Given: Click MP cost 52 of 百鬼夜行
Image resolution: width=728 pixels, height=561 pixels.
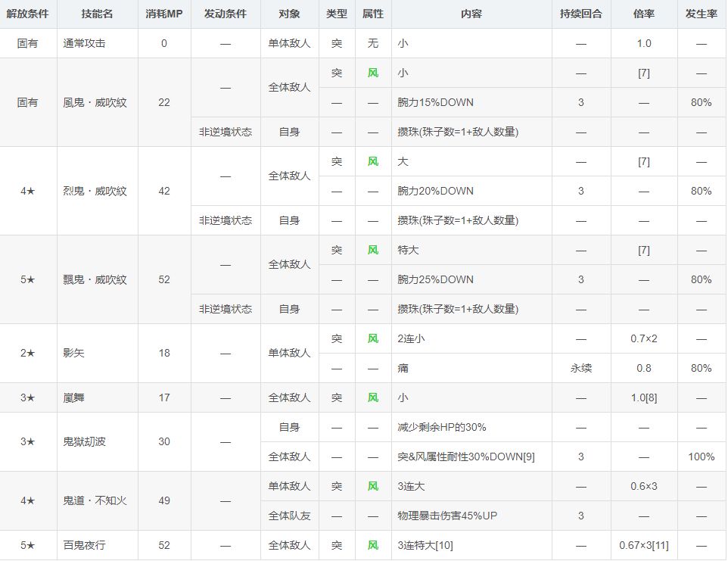Looking at the screenshot, I should (164, 545).
